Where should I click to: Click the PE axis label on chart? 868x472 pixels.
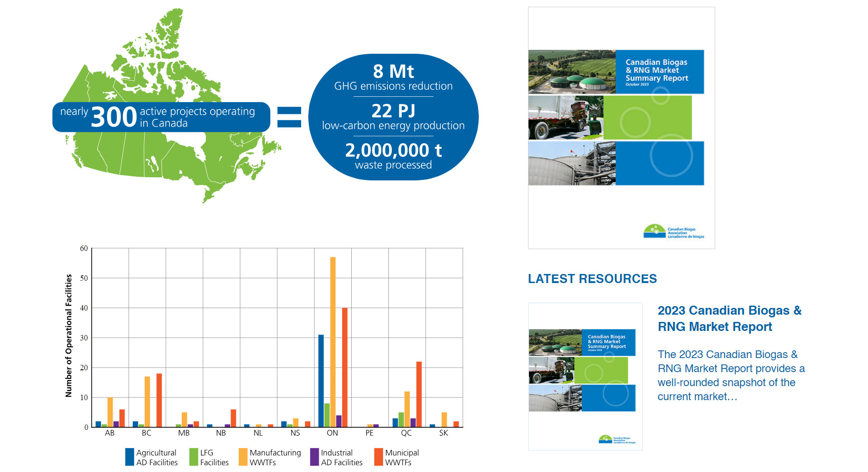pyautogui.click(x=369, y=433)
